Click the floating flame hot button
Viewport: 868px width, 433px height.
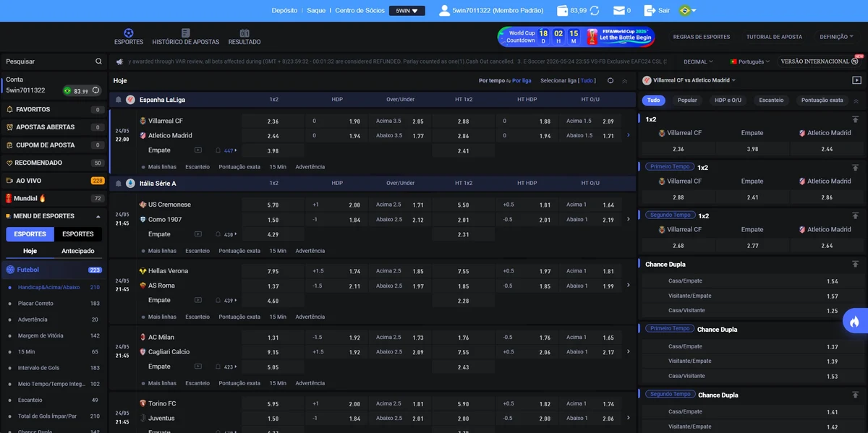(855, 321)
